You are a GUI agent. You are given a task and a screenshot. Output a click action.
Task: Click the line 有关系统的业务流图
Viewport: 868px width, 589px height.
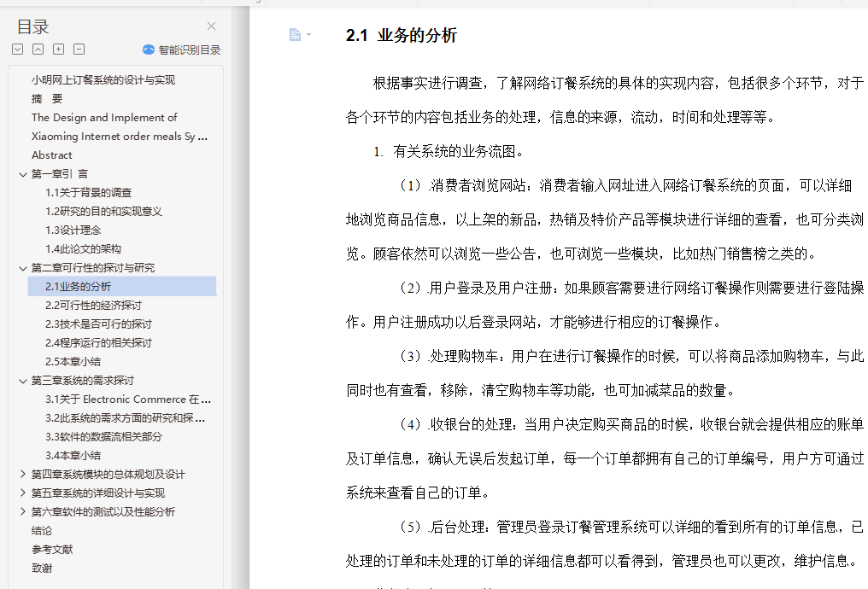point(458,152)
